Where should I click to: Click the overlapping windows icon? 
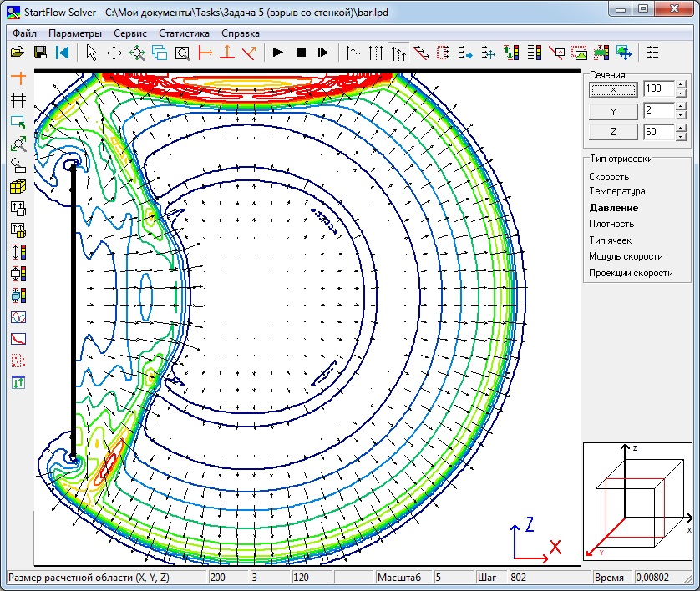[160, 53]
